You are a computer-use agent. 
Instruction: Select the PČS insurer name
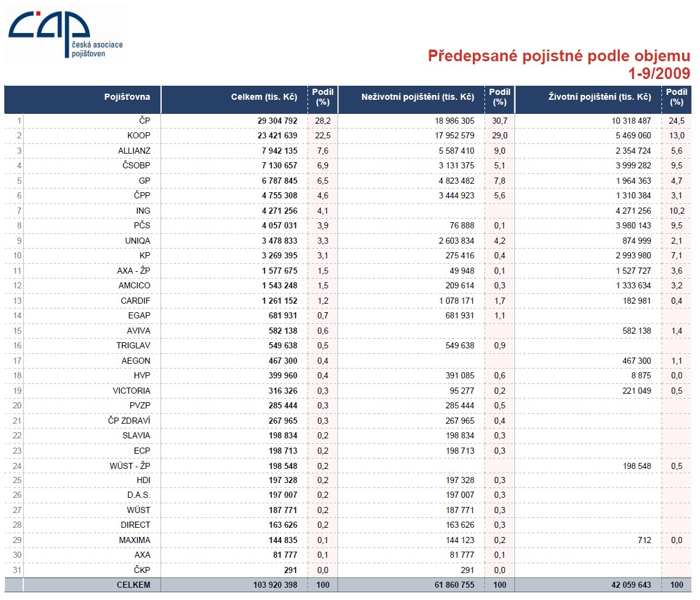pyautogui.click(x=141, y=225)
